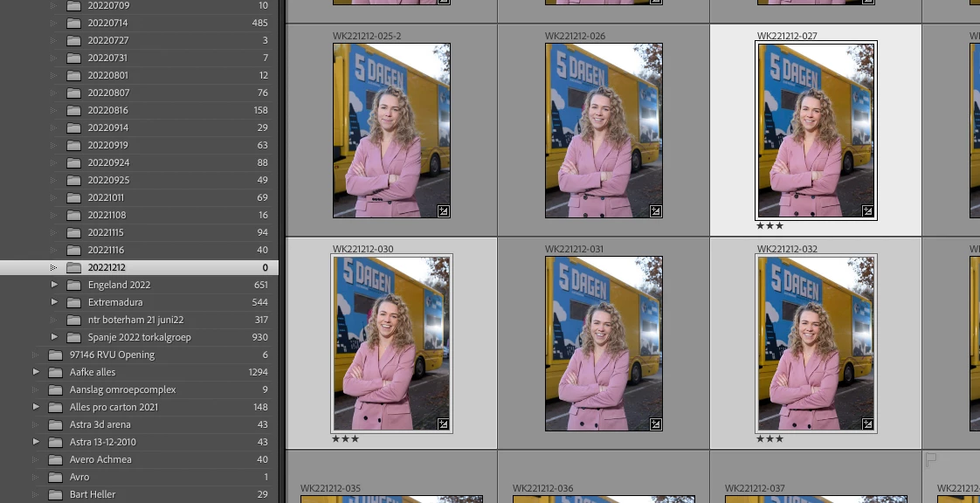
Task: Click the develop adjustments badge on WK221212-031
Action: 655,424
